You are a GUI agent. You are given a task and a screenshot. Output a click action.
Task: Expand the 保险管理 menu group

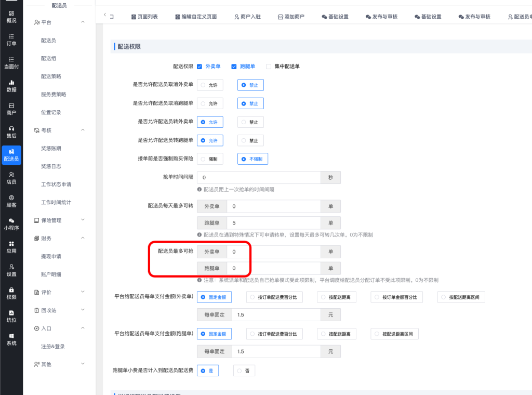tap(83, 220)
